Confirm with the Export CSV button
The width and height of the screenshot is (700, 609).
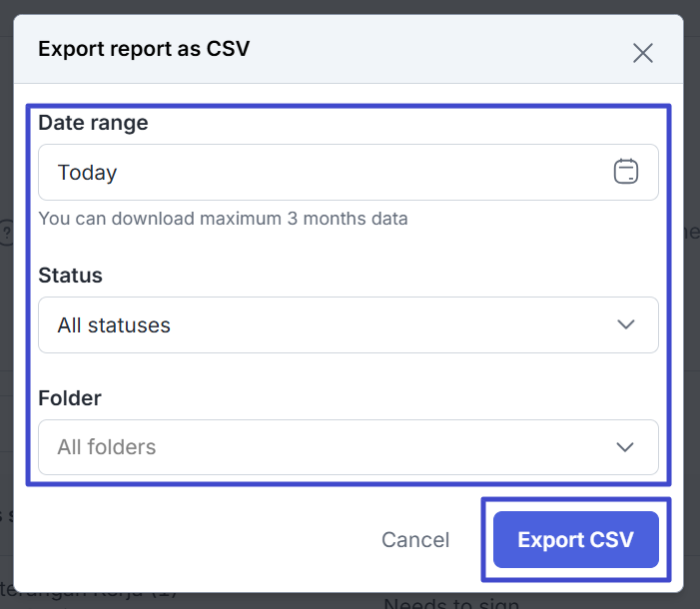[576, 539]
